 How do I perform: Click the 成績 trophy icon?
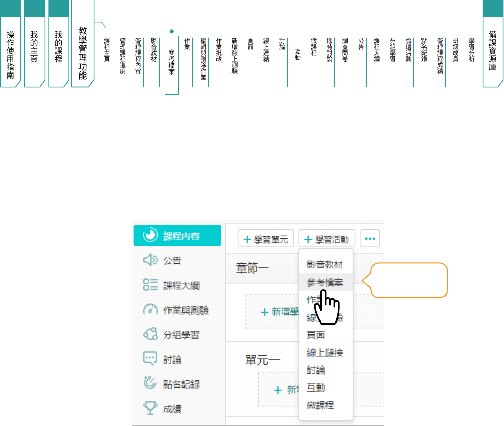tap(150, 408)
